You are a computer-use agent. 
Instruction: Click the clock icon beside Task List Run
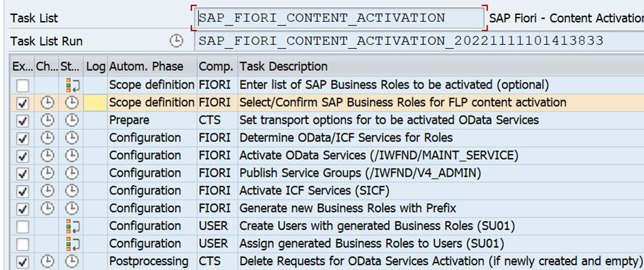point(176,41)
